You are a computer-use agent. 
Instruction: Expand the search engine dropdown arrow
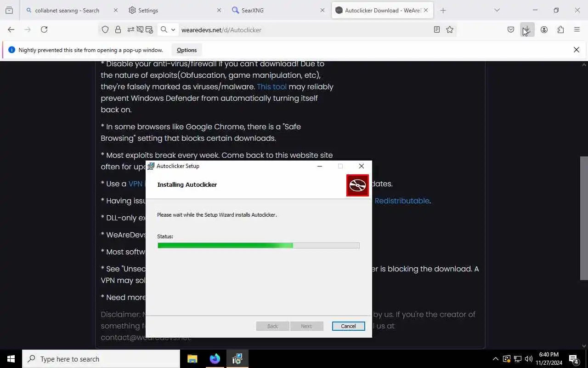coord(173,29)
